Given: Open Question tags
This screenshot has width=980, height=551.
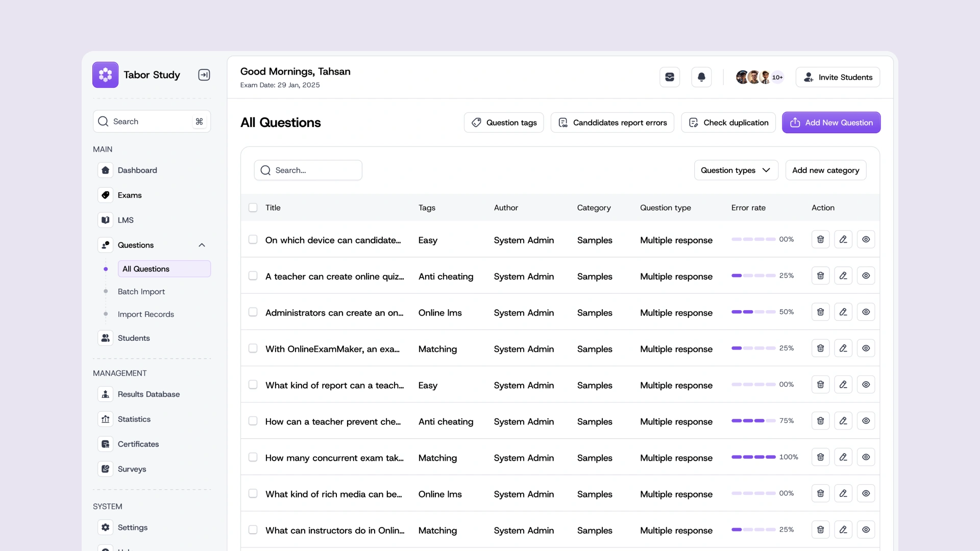Looking at the screenshot, I should point(504,122).
